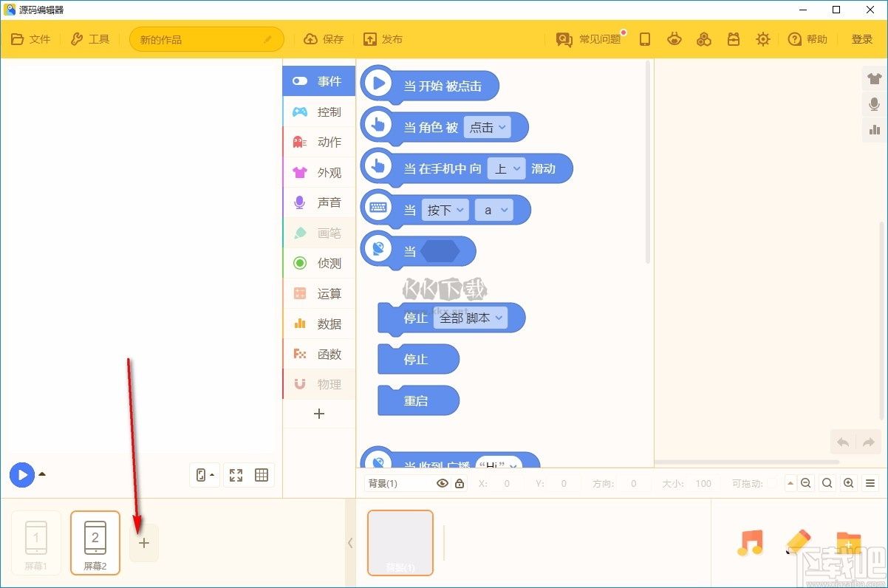Click 登录 to sign in
888x588 pixels.
861,39
